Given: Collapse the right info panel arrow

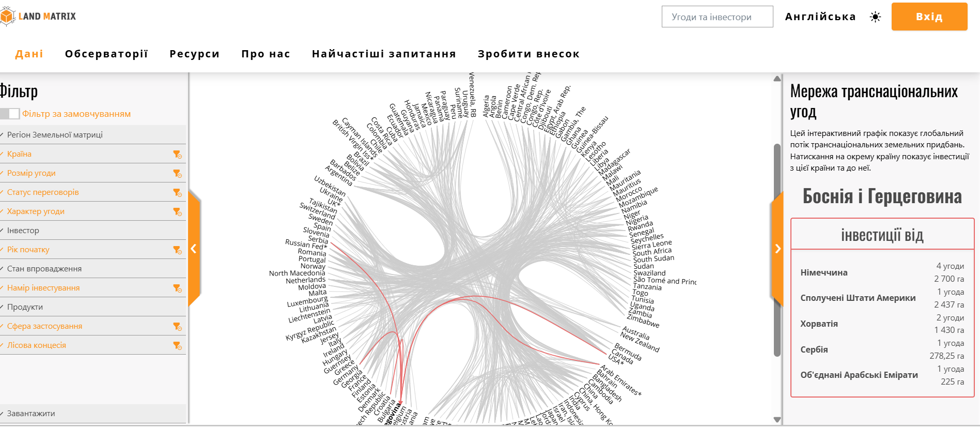Looking at the screenshot, I should point(777,249).
